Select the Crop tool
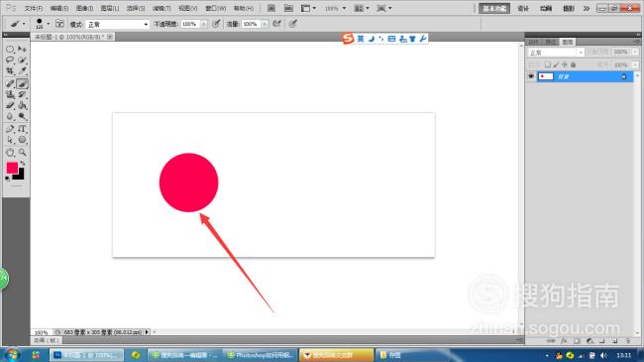The image size is (644, 362). point(10,70)
